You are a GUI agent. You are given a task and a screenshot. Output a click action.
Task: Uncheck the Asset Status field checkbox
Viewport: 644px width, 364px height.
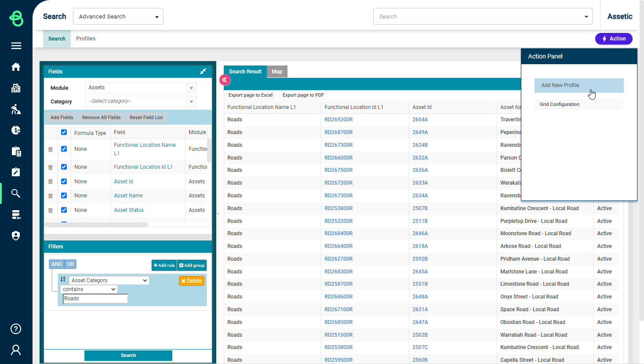[64, 210]
